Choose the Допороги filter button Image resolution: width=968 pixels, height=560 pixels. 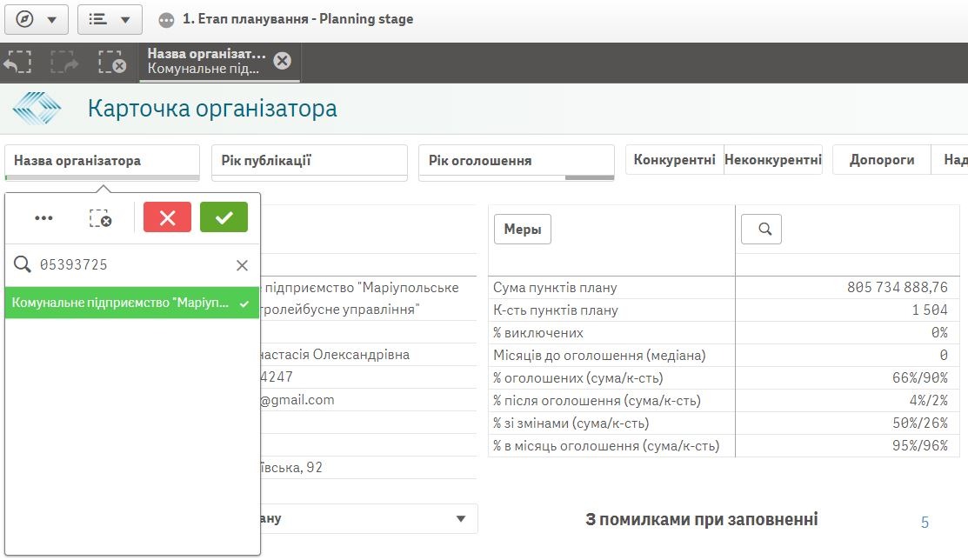(881, 160)
